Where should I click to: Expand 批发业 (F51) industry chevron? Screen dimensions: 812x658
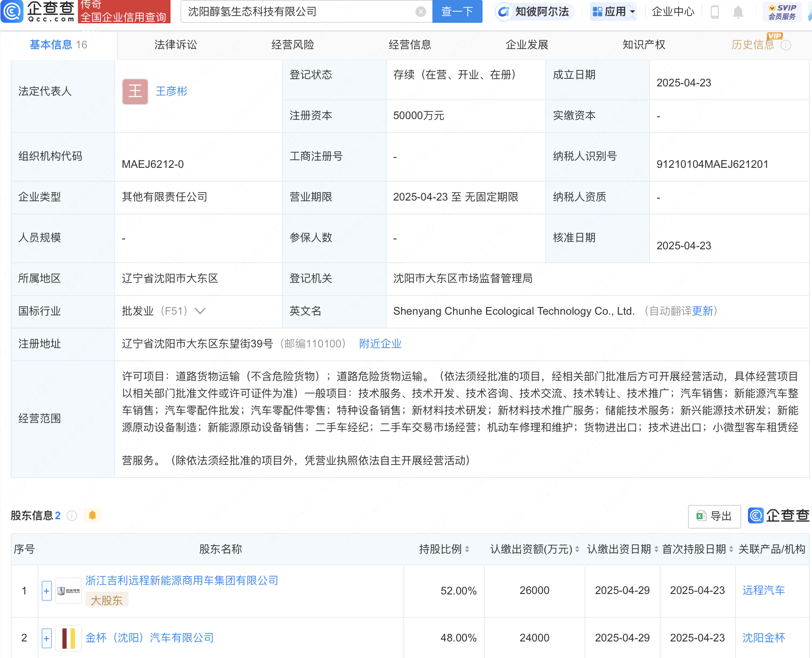click(201, 311)
